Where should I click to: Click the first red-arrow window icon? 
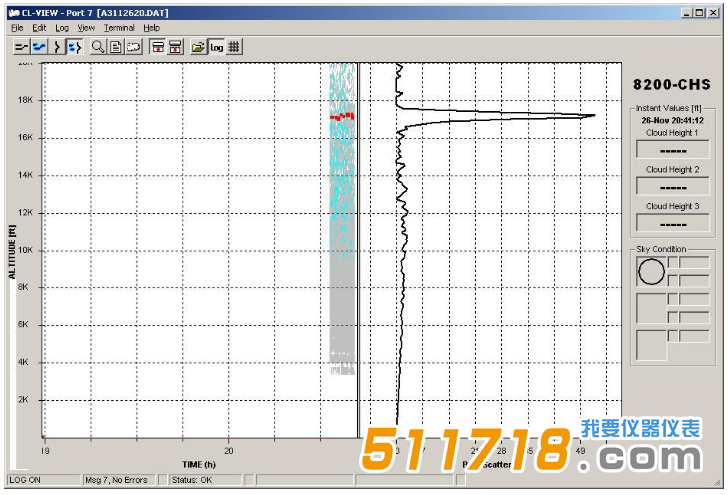[158, 47]
